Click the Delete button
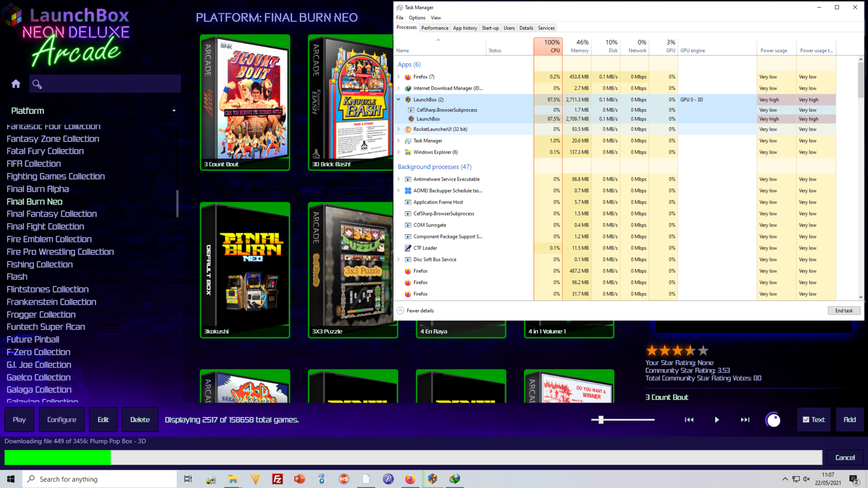868x488 pixels. tap(140, 420)
